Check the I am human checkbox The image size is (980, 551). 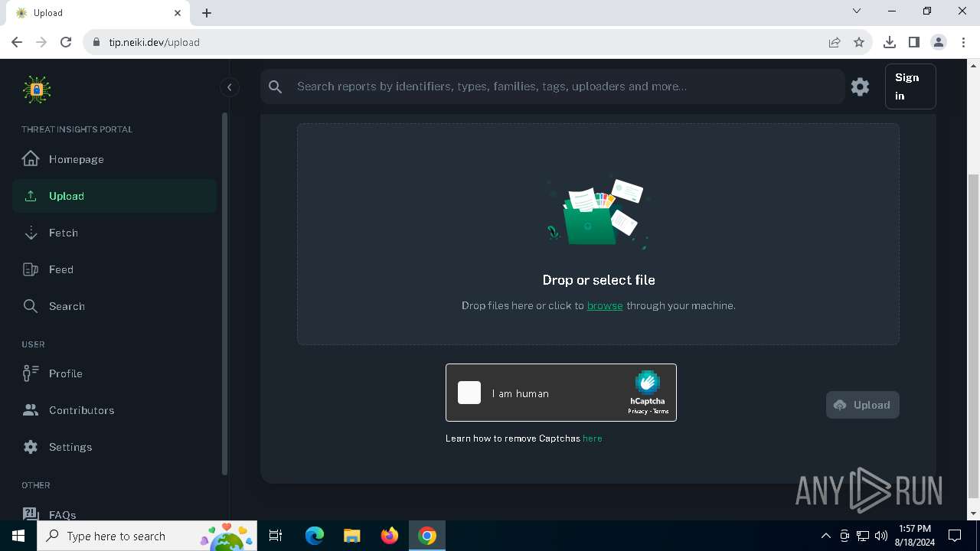pyautogui.click(x=469, y=393)
